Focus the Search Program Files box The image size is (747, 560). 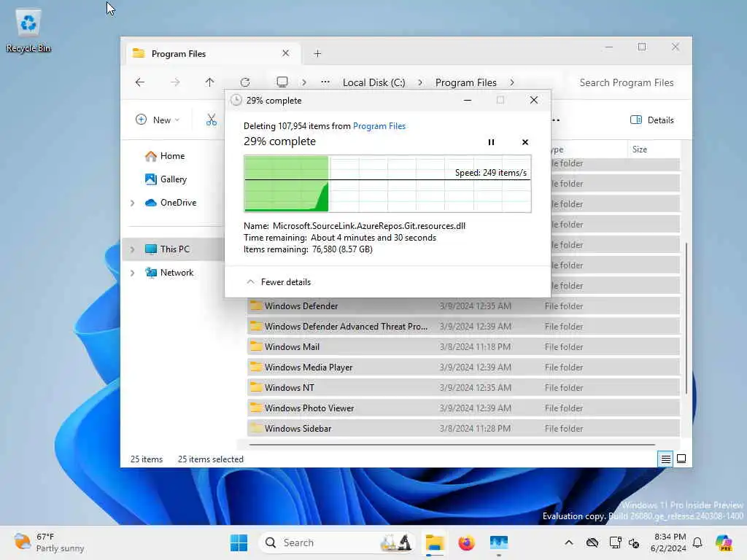[627, 82]
